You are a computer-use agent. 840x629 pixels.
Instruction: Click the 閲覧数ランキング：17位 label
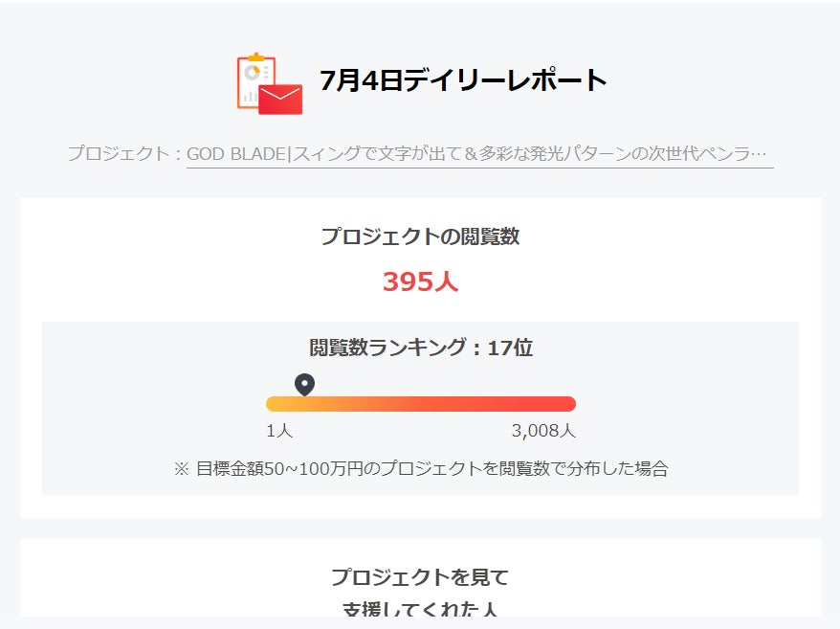coord(421,348)
